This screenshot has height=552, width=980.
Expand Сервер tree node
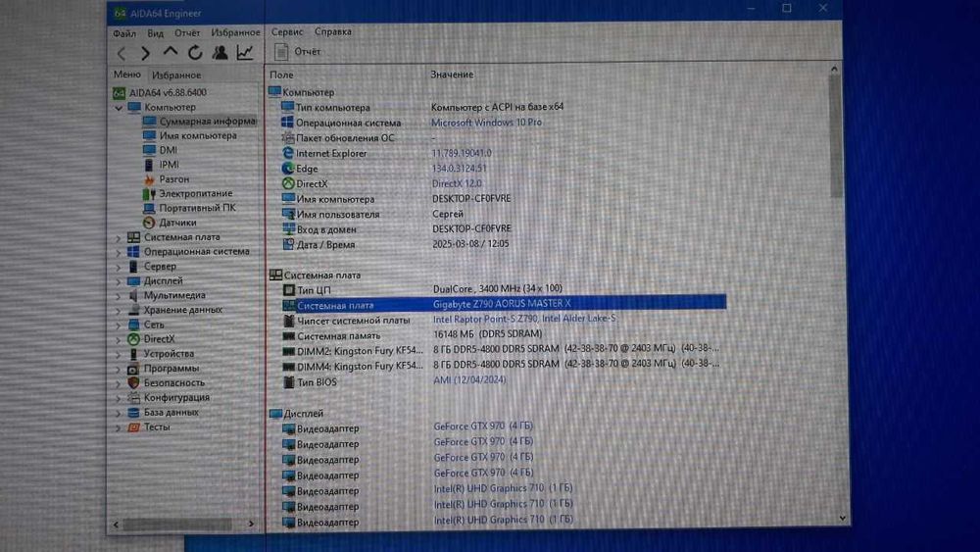(119, 267)
